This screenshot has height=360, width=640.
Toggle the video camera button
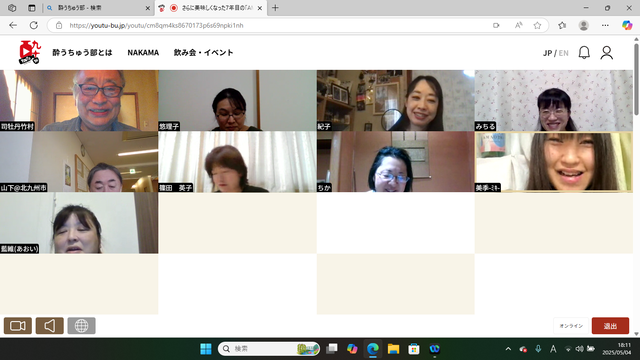point(18,326)
